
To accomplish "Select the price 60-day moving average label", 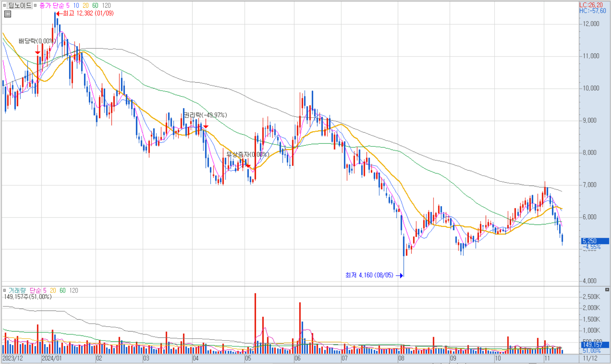I will (x=95, y=5).
